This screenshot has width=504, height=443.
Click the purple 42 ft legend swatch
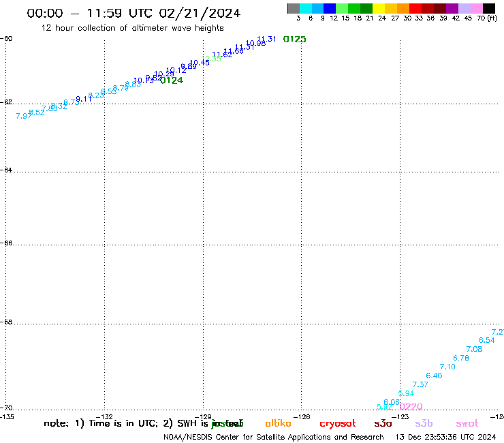452,8
